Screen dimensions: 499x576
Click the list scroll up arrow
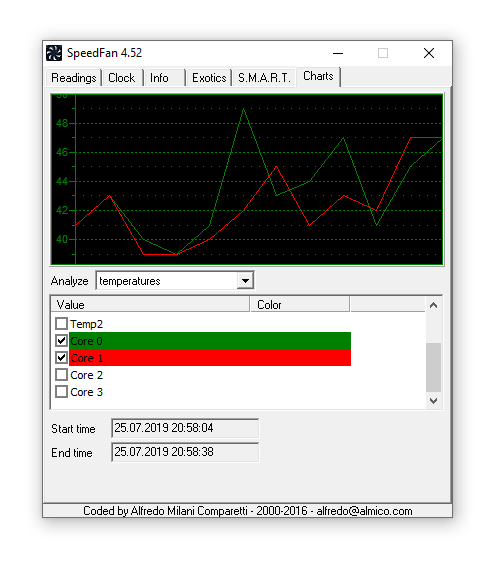[434, 305]
